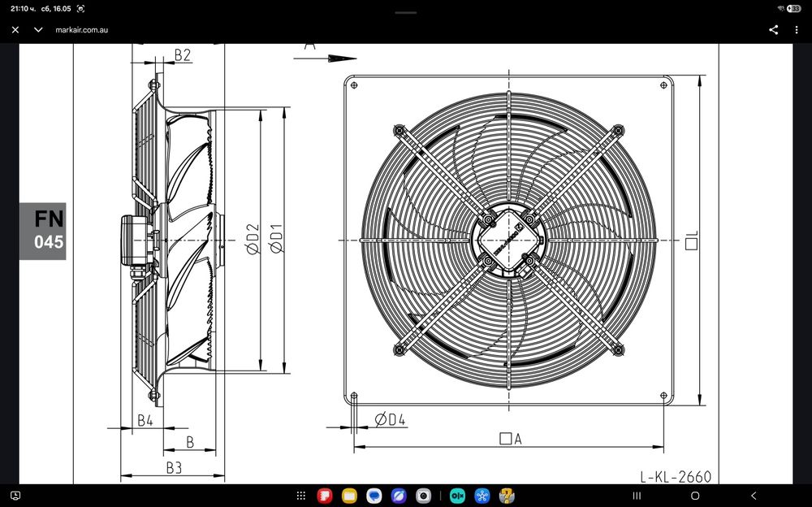Viewport: 812px width, 507px height.
Task: Open the Camera app icon
Action: pyautogui.click(x=423, y=496)
